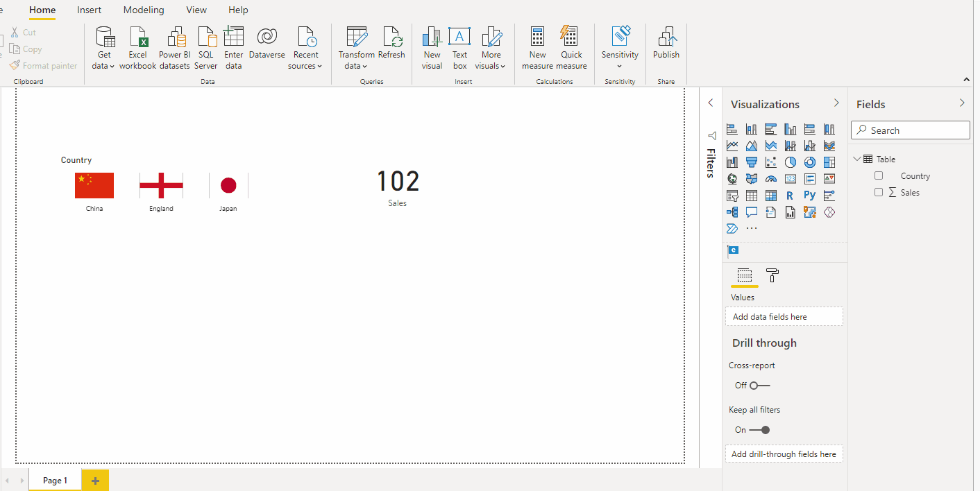Choose the area chart visual
Image resolution: width=980 pixels, height=491 pixels.
[752, 146]
